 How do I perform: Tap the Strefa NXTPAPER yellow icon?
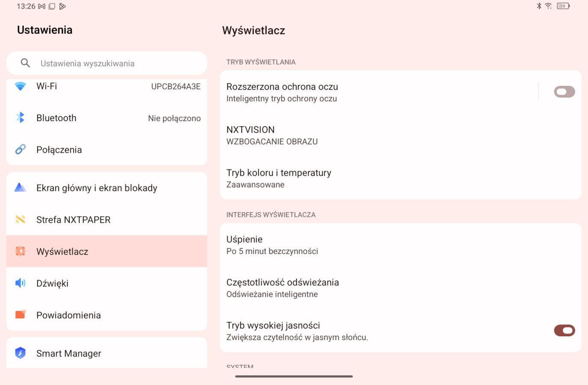[x=20, y=219]
